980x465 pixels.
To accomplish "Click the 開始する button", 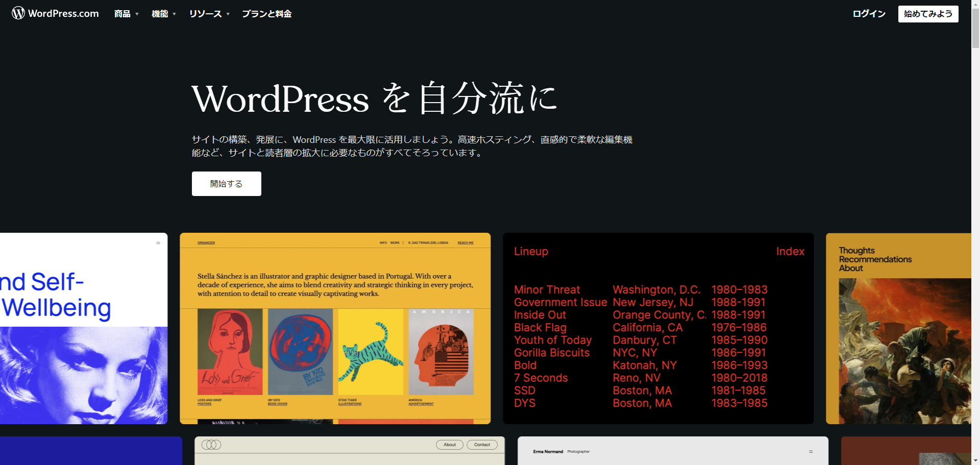I will point(226,184).
